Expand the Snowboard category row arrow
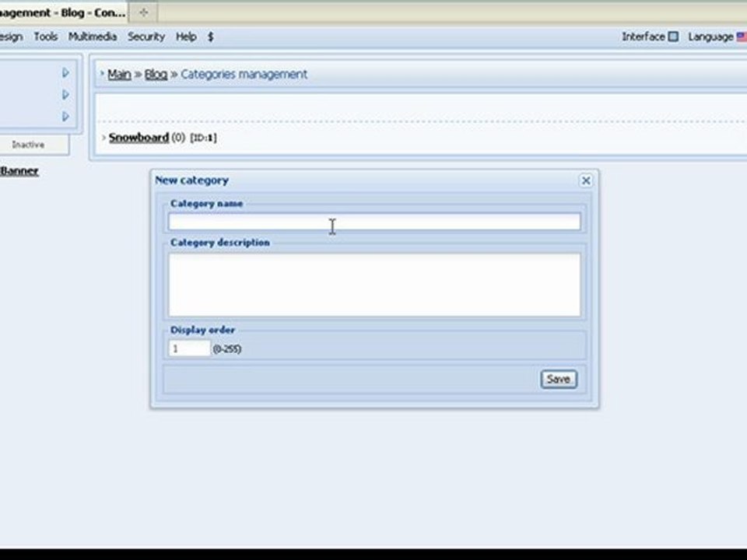This screenshot has width=747, height=560. pyautogui.click(x=103, y=138)
